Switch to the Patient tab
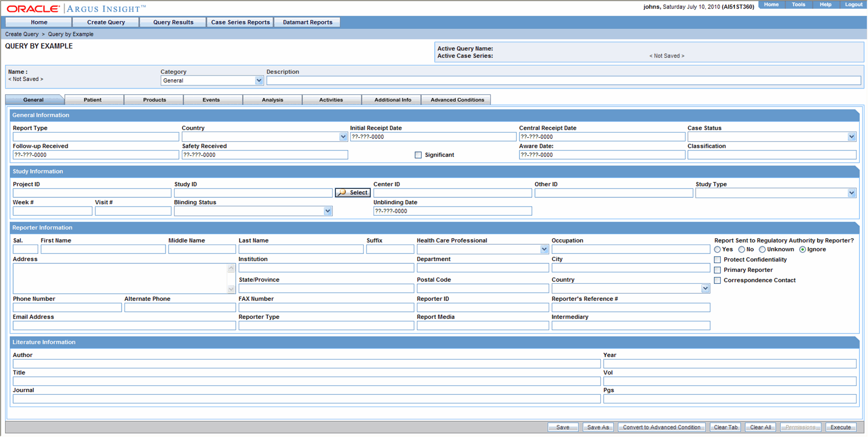 pyautogui.click(x=93, y=100)
